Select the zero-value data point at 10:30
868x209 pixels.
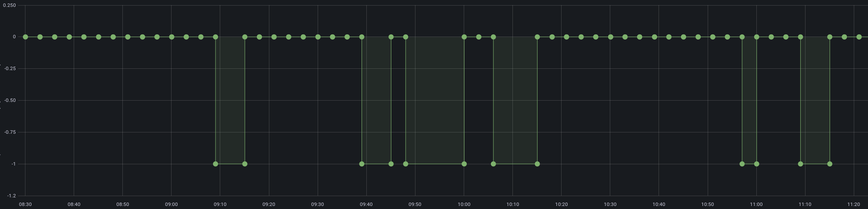pos(610,37)
